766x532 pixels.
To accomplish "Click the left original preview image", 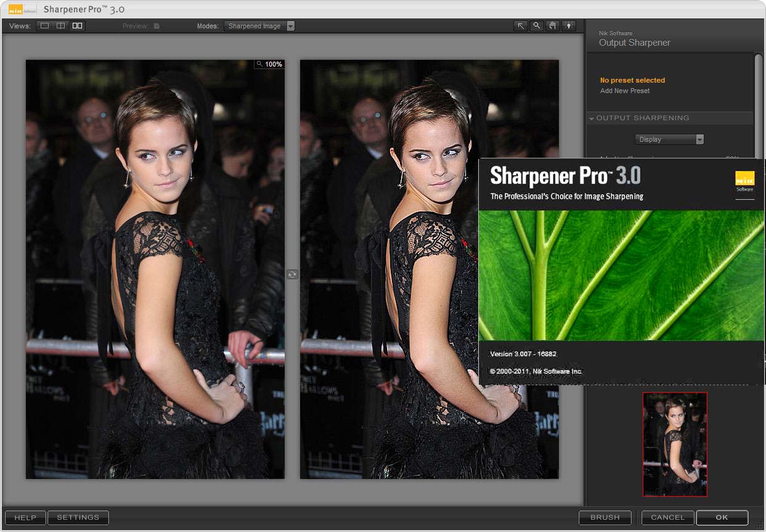I will [155, 269].
